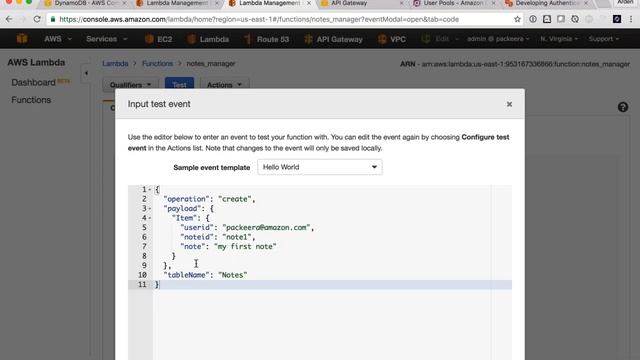
Task: Open the Services dropdown menu
Action: [x=107, y=39]
